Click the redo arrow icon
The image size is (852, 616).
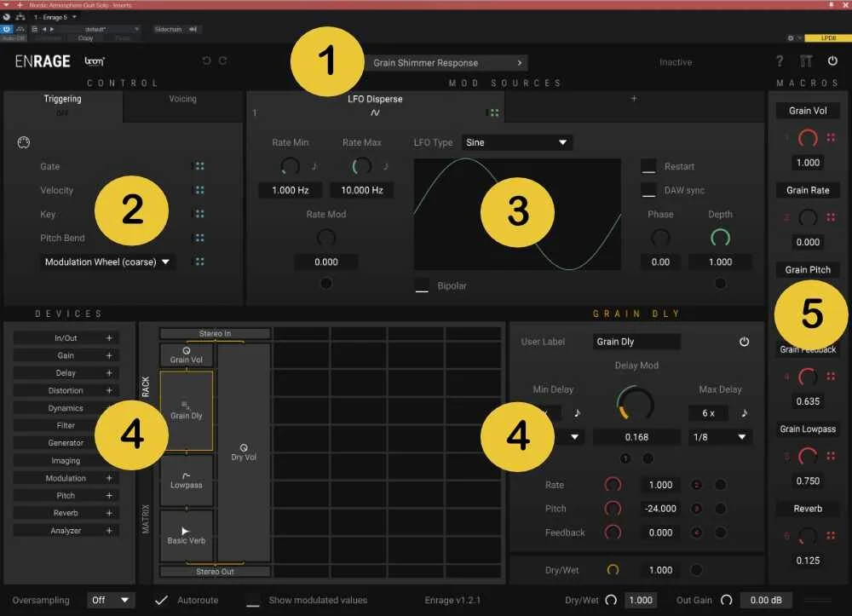[222, 60]
